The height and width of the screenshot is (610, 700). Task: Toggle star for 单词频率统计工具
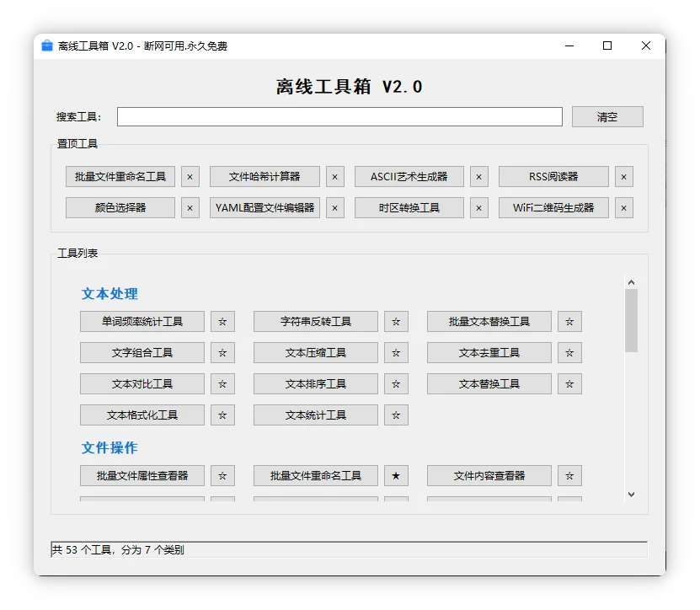click(x=222, y=322)
